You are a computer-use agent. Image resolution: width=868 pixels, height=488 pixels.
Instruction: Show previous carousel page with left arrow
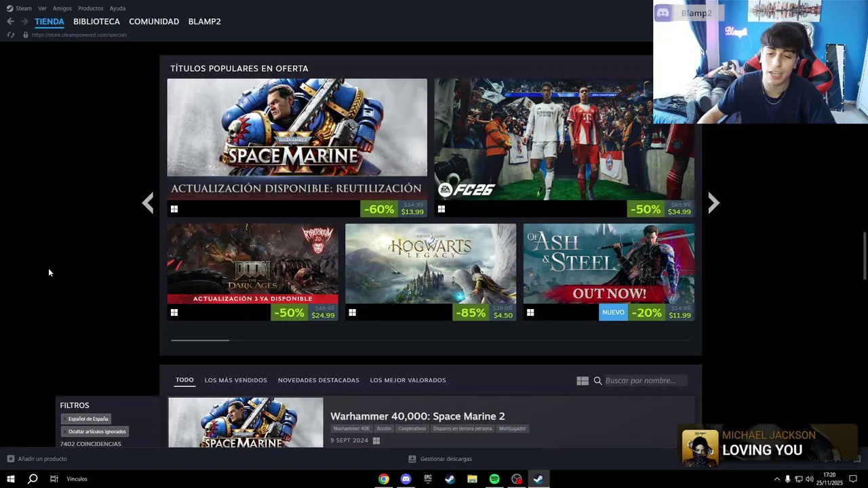click(148, 203)
